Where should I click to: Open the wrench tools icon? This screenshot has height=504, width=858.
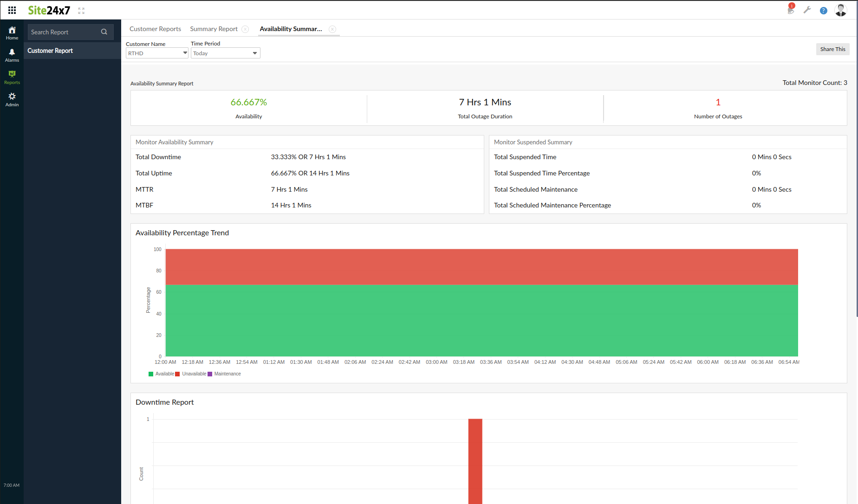pos(807,10)
